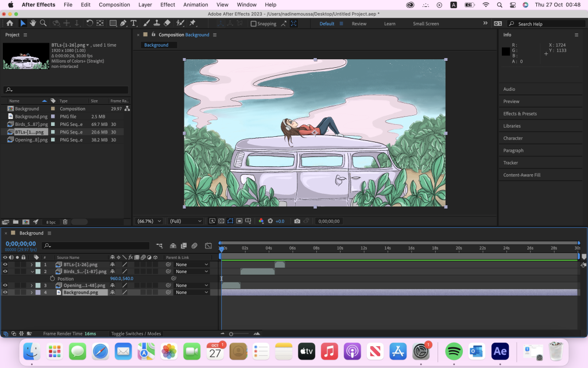The image size is (588, 368).
Task: Click the shy layers icon in timeline
Action: point(173,246)
